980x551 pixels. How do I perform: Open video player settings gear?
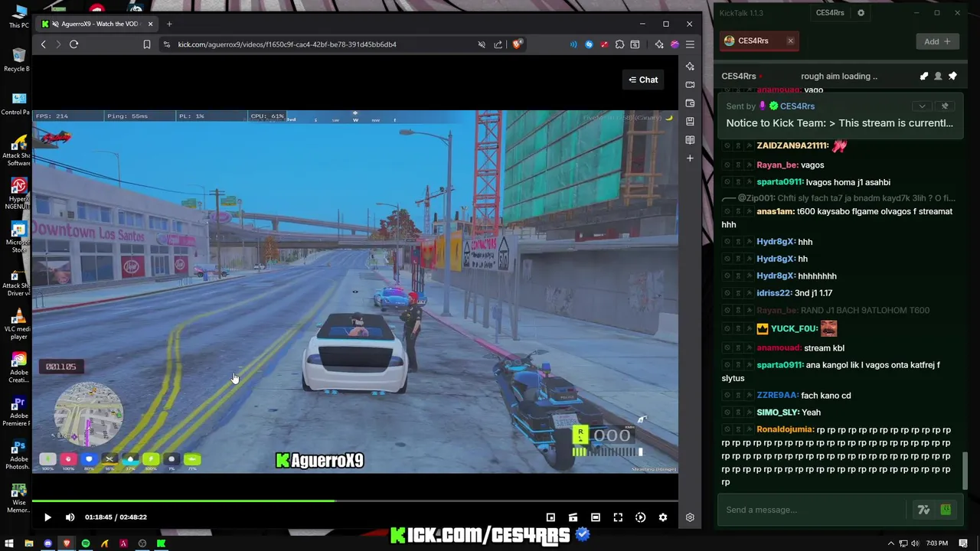point(663,517)
